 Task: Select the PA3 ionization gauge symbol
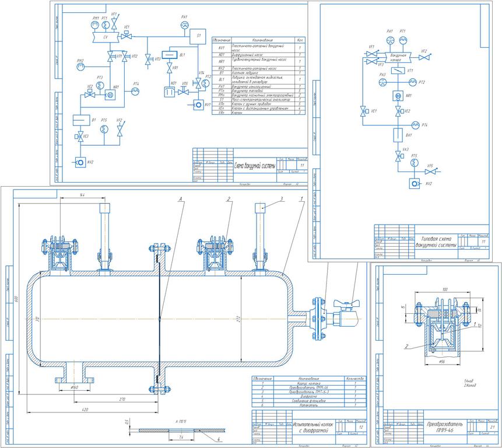click(x=382, y=82)
